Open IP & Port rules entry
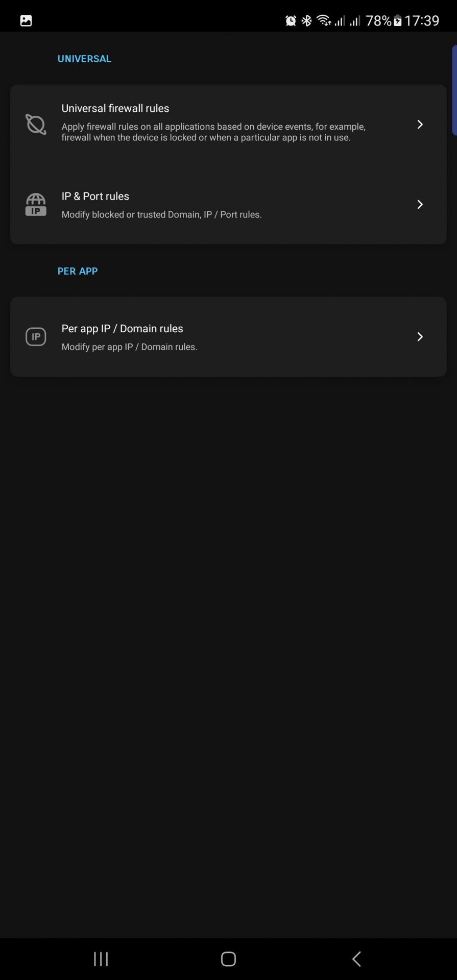Image resolution: width=457 pixels, height=980 pixels. coord(228,204)
